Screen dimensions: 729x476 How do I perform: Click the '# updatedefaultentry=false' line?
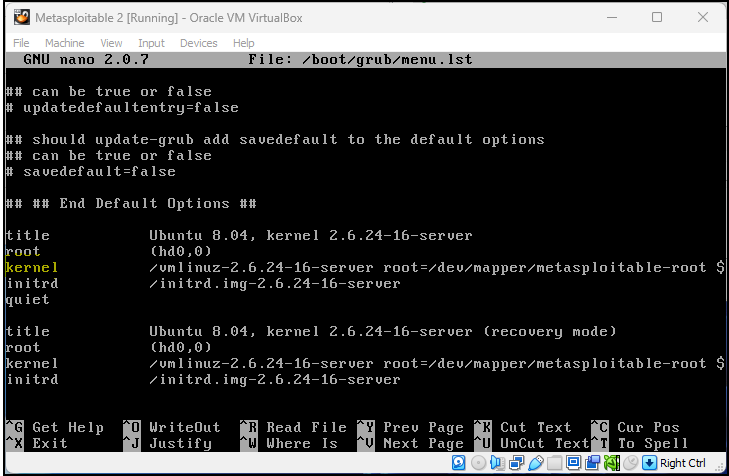(122, 107)
